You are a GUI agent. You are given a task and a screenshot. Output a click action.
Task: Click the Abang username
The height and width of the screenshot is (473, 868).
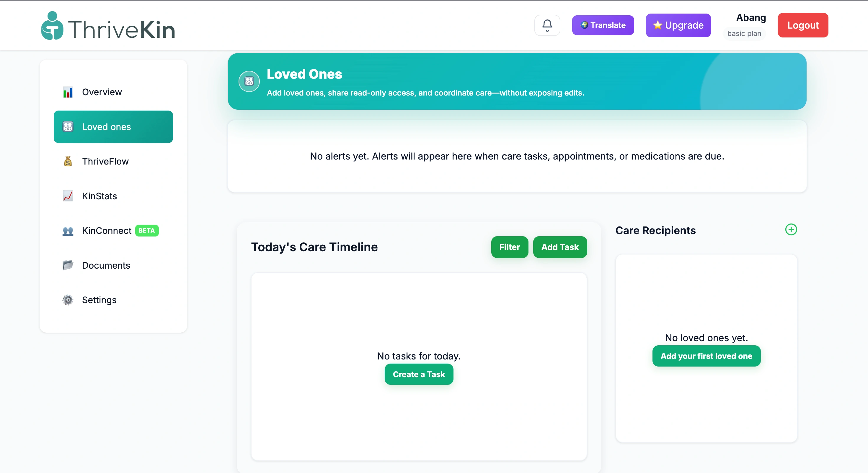pos(751,17)
